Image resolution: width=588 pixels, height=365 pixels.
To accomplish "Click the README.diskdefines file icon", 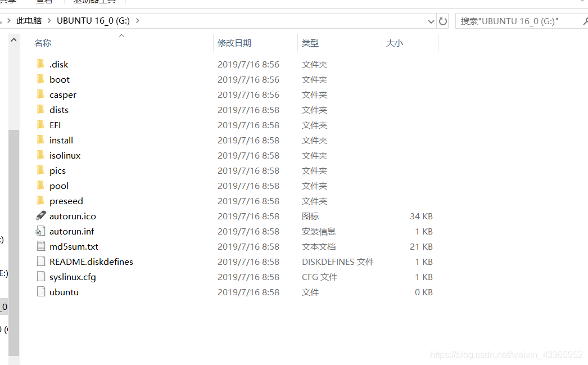I will 41,261.
